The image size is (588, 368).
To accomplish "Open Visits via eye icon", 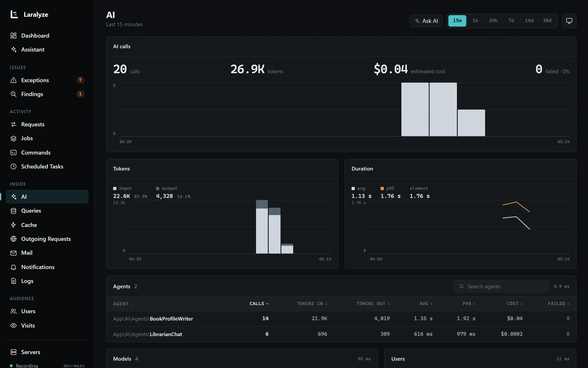I will (13, 325).
